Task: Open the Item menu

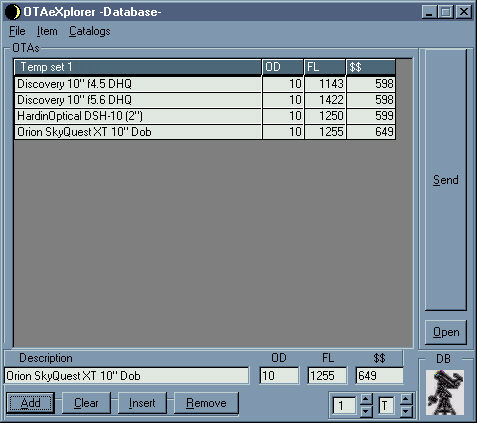Action: tap(47, 31)
